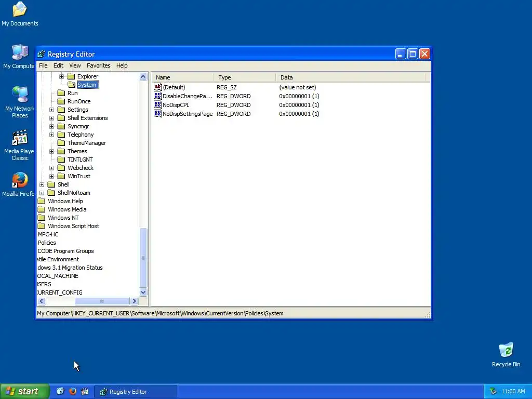Click the horizontal scrollbar left arrow
Image resolution: width=532 pixels, height=399 pixels.
[42, 301]
